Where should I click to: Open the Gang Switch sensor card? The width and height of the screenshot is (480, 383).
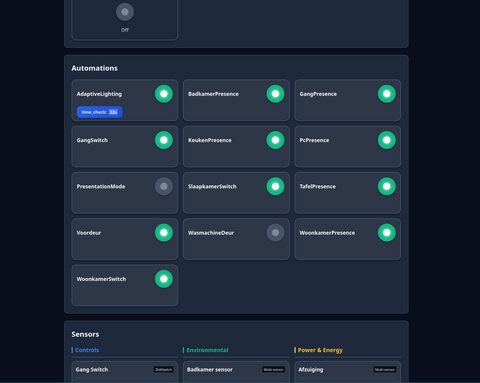[x=125, y=371]
